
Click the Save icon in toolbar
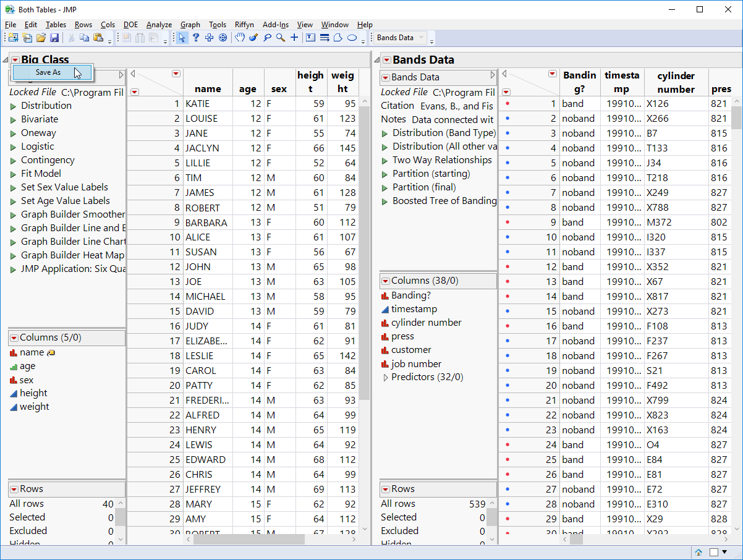pos(54,38)
